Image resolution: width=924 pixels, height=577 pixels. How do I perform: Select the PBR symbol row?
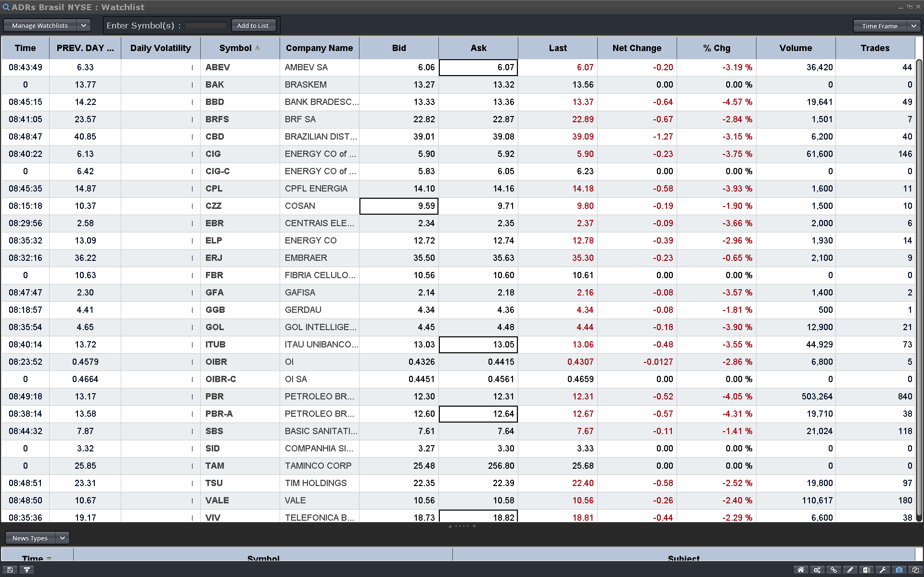pyautogui.click(x=215, y=397)
